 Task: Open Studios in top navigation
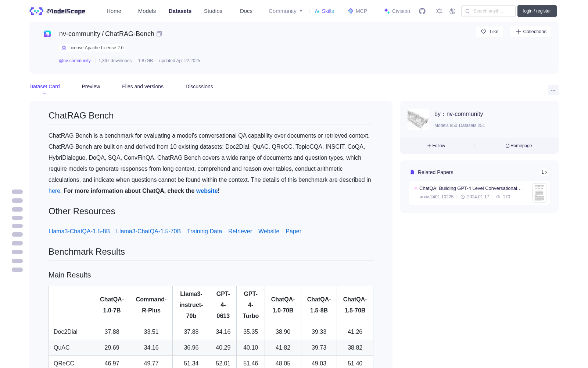[213, 11]
